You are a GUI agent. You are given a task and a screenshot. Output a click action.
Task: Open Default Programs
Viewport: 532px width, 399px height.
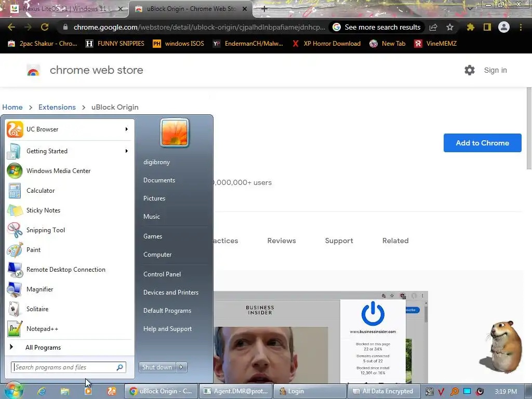pos(167,311)
